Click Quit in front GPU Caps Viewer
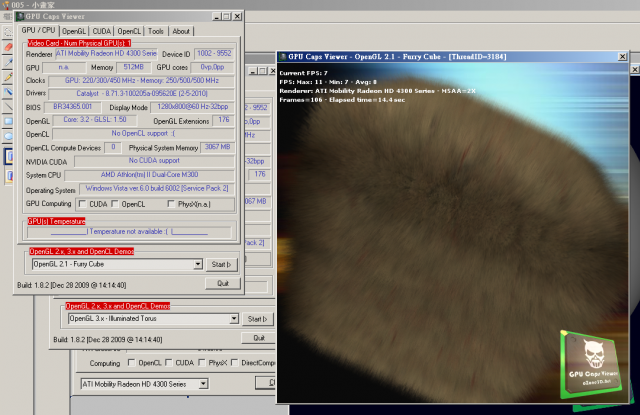Viewport: 640px width, 415px height. [223, 283]
